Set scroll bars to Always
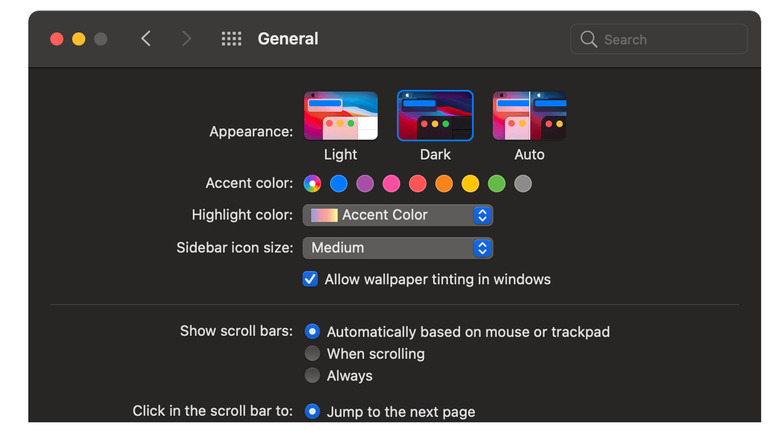Screen dimensions: 780x438 tap(312, 376)
